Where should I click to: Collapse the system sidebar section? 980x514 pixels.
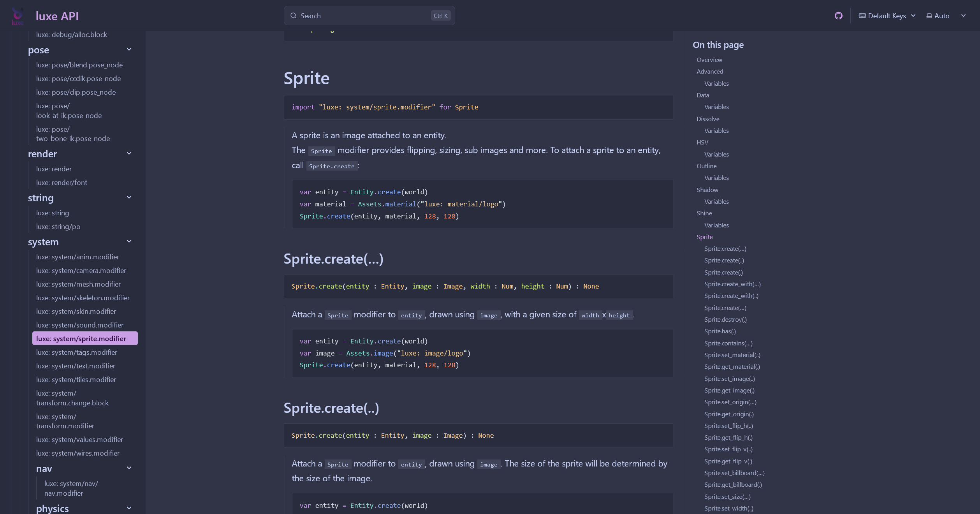(x=129, y=241)
